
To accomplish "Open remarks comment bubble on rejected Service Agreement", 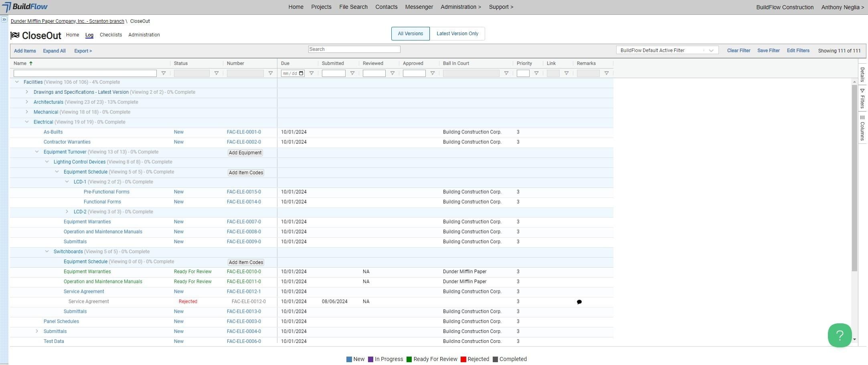I will pos(579,302).
